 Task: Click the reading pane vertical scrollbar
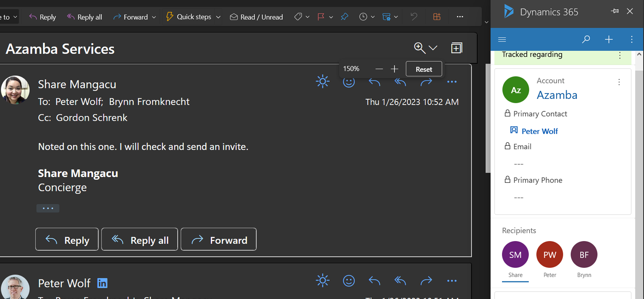488,118
